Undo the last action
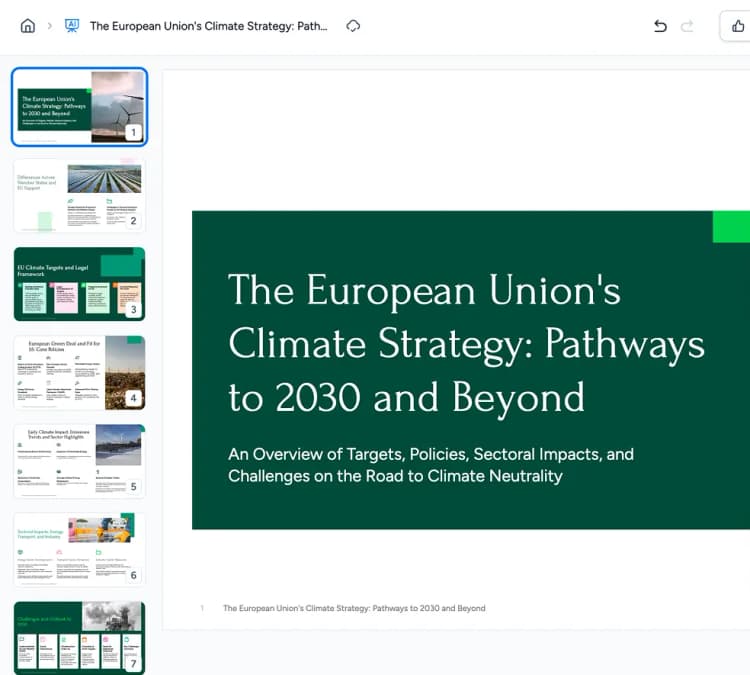Image resolution: width=750 pixels, height=675 pixels. point(660,26)
